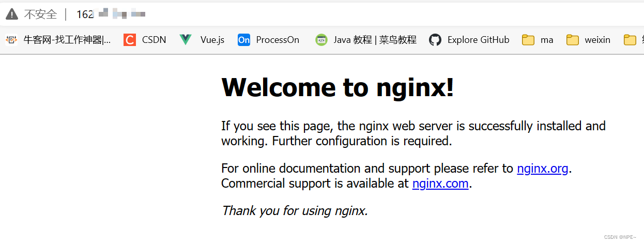Click the ma folder icon
The width and height of the screenshot is (644, 244).
tap(528, 40)
